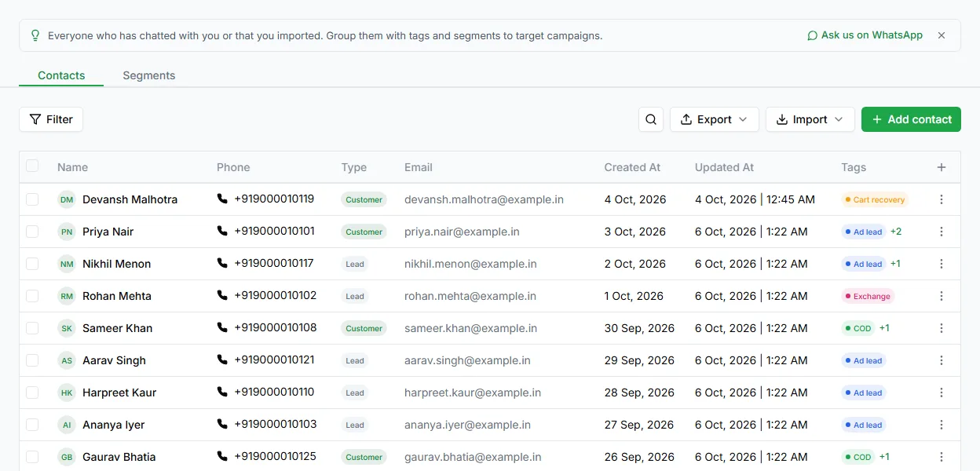Open three-dot menu for Rohan Mehta

pos(942,296)
